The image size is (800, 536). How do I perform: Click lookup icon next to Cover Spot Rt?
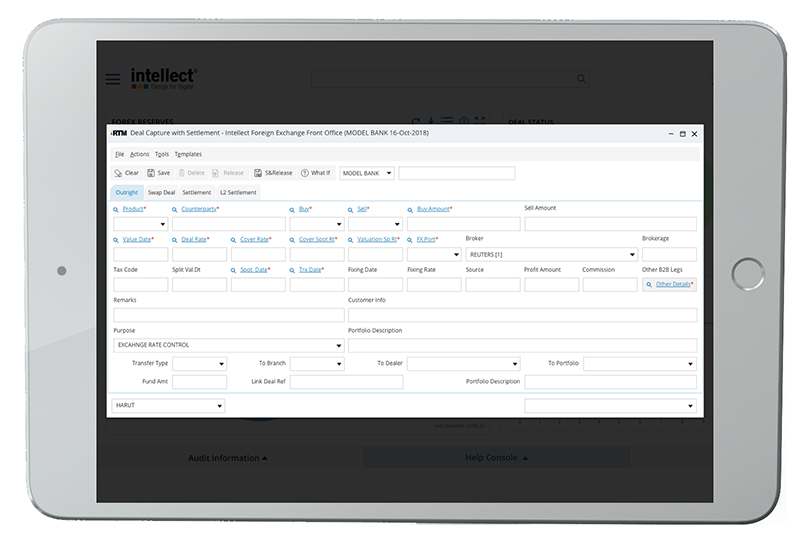point(292,240)
